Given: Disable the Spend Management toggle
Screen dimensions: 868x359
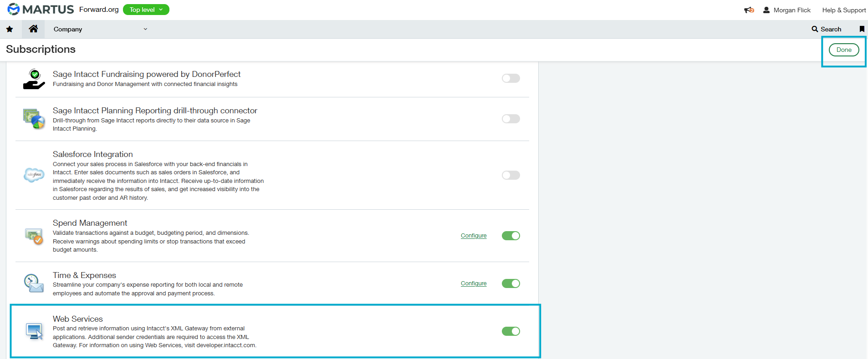Looking at the screenshot, I should (x=511, y=236).
